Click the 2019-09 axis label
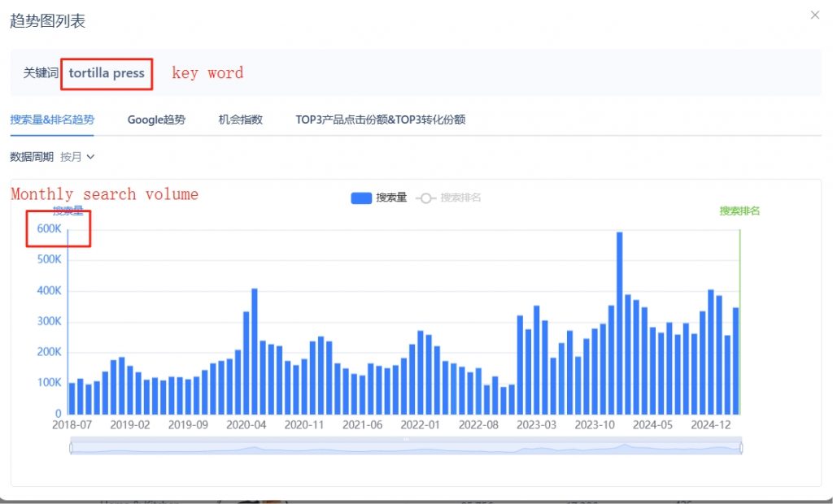The width and height of the screenshot is (833, 504). [x=188, y=425]
